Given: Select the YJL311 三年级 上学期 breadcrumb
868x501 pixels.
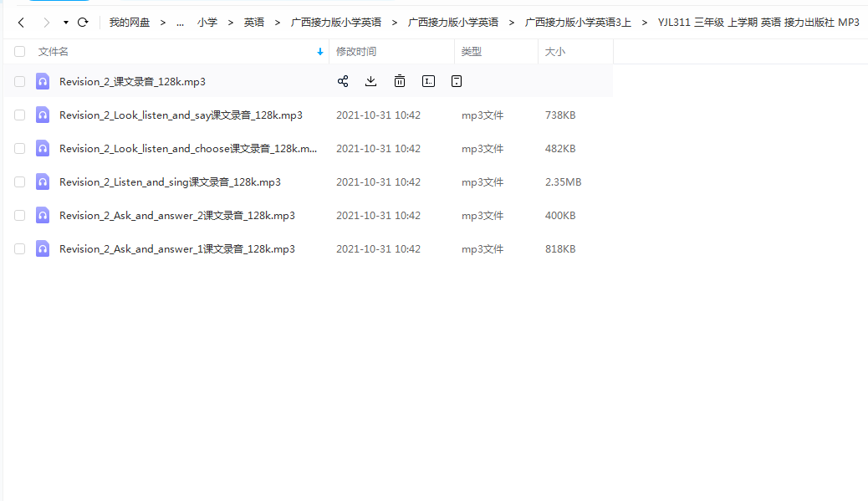Looking at the screenshot, I should click(758, 22).
